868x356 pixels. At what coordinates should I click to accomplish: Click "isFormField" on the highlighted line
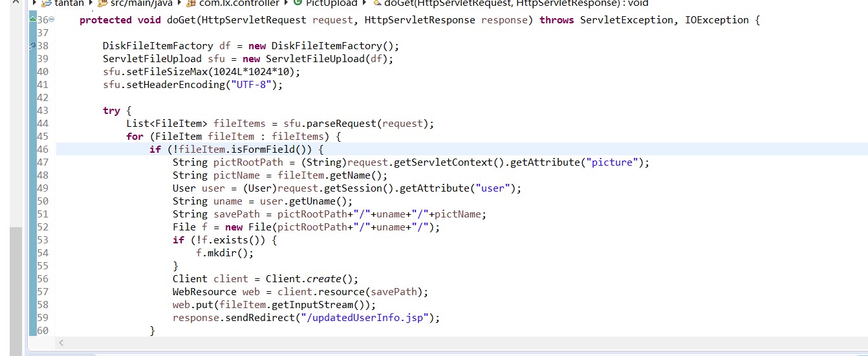click(x=263, y=150)
